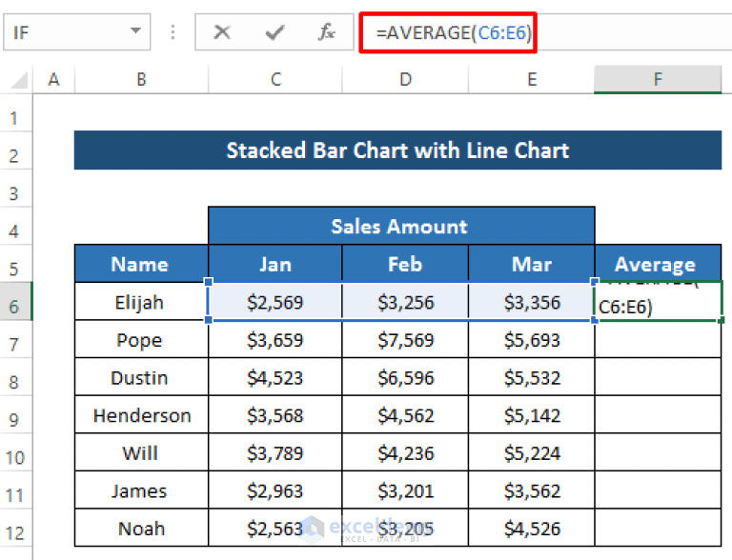This screenshot has width=732, height=560.
Task: Click the 'Average' header cell
Action: [x=659, y=264]
